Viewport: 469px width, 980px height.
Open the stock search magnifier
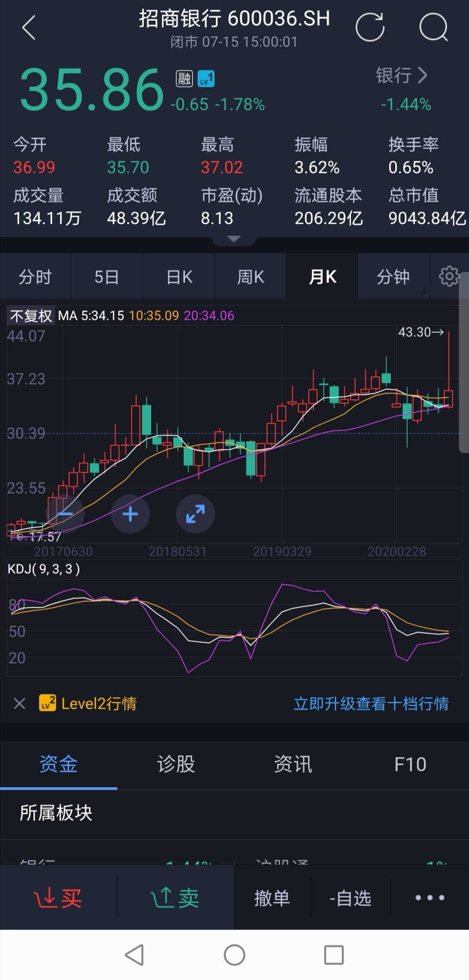click(x=433, y=27)
